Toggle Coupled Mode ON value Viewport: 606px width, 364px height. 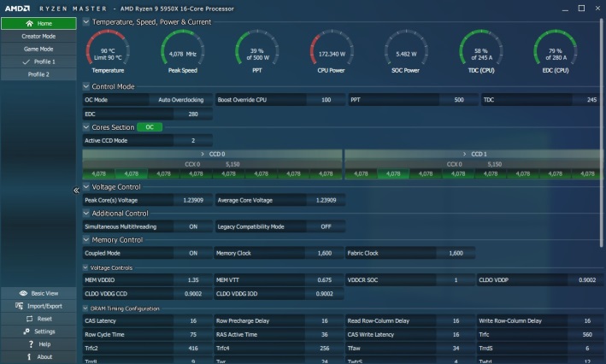click(x=193, y=253)
